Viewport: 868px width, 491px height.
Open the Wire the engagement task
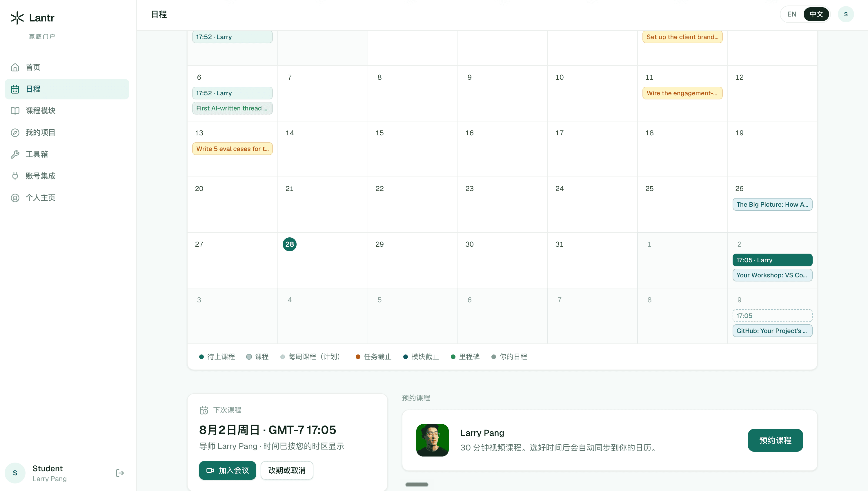[x=682, y=93]
